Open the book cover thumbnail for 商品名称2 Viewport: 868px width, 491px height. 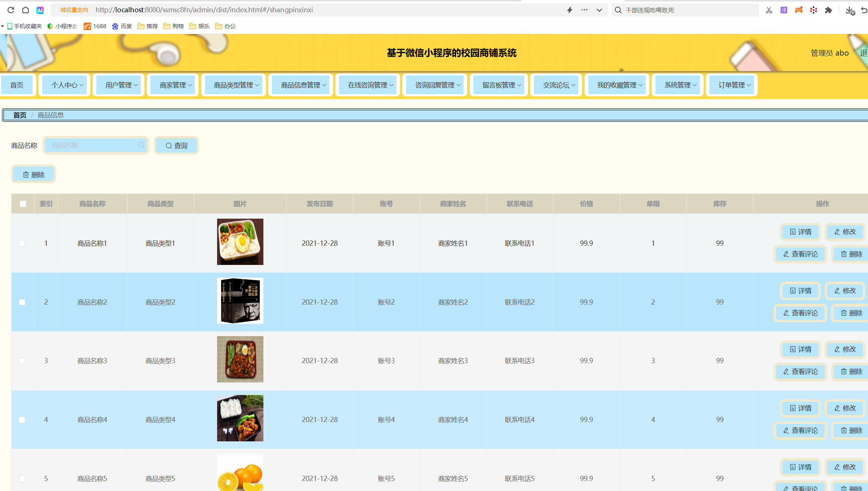point(240,301)
